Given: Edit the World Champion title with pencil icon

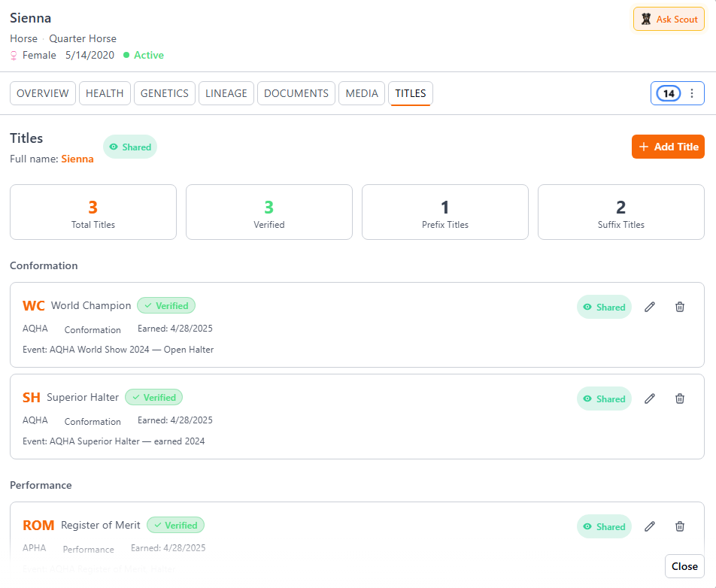Looking at the screenshot, I should tap(650, 307).
